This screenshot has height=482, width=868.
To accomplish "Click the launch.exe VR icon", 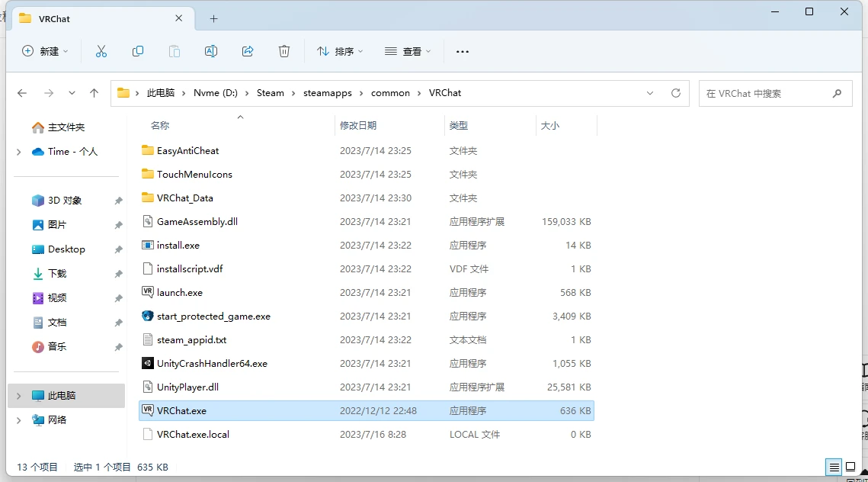I will (x=147, y=292).
